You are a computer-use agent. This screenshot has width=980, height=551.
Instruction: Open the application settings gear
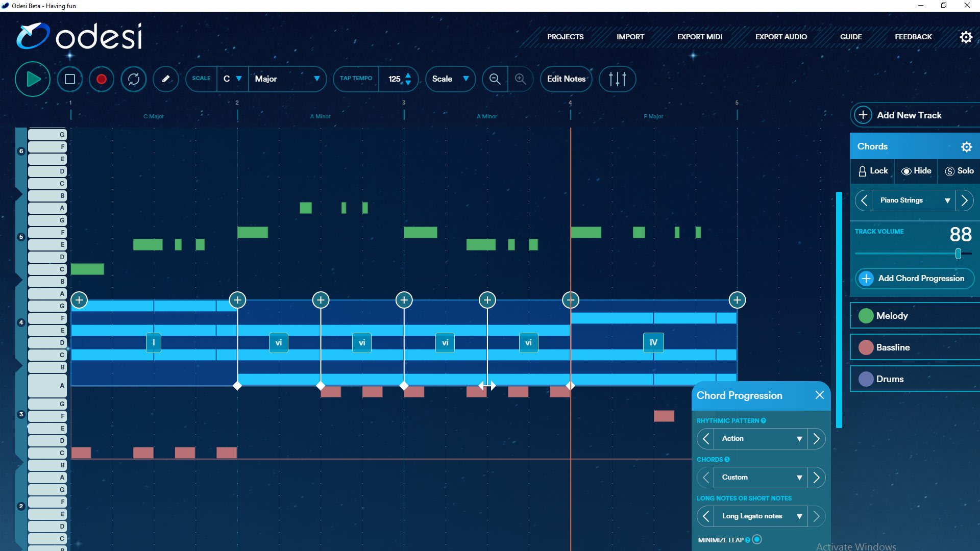(x=966, y=37)
